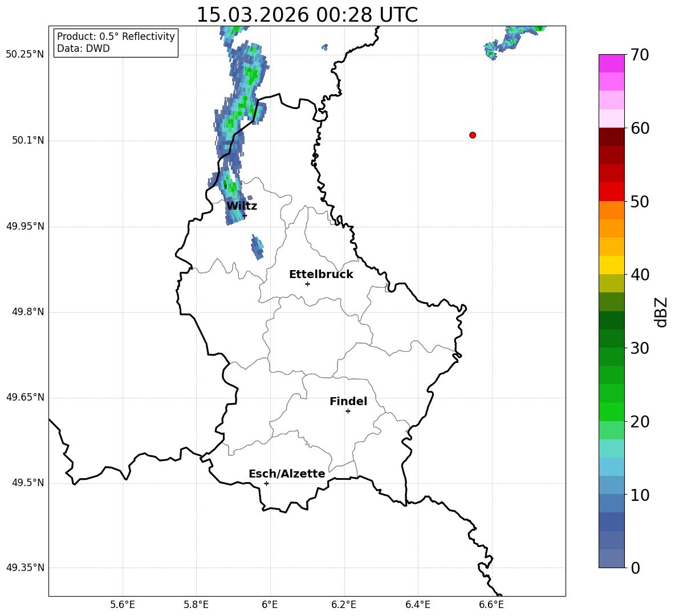Screen dimensions: 675x616
Task: Click the Ettelbruck city label
Action: (321, 275)
